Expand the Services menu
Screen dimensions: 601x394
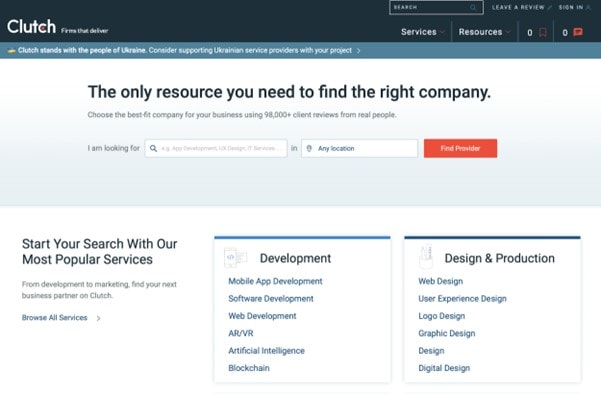tap(423, 32)
